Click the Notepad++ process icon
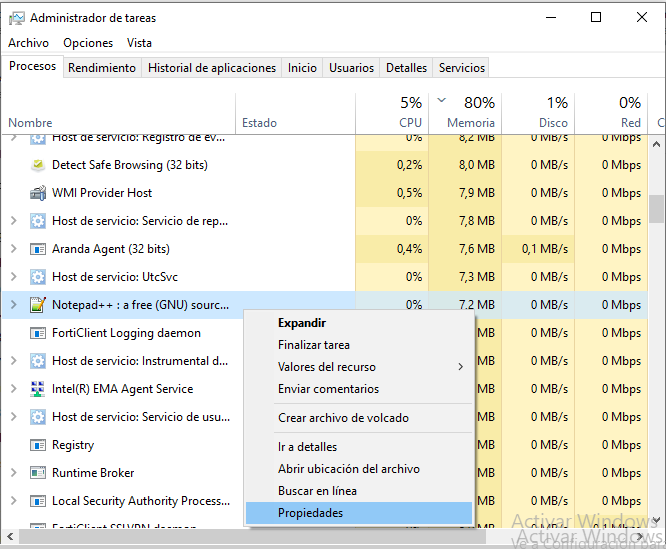 38,305
